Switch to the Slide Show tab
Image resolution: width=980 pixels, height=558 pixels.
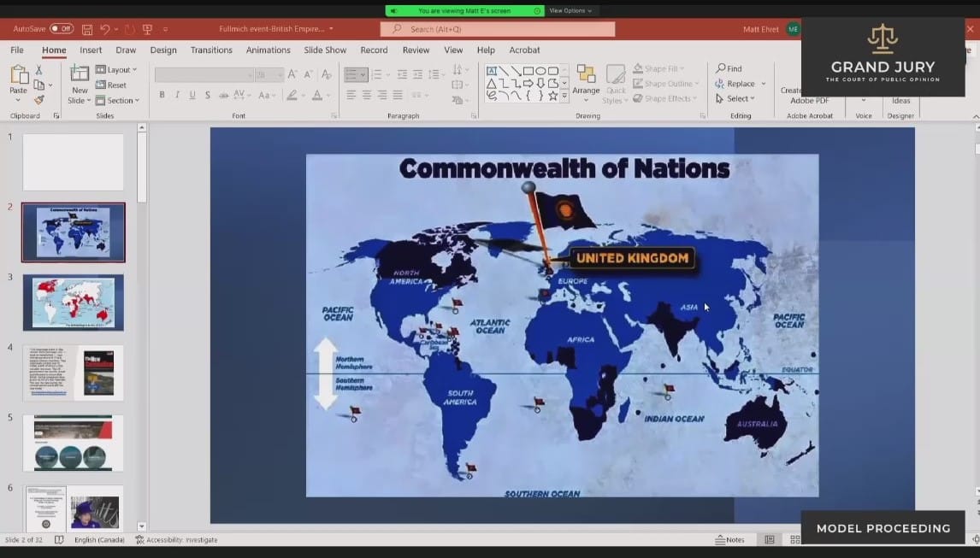[325, 50]
